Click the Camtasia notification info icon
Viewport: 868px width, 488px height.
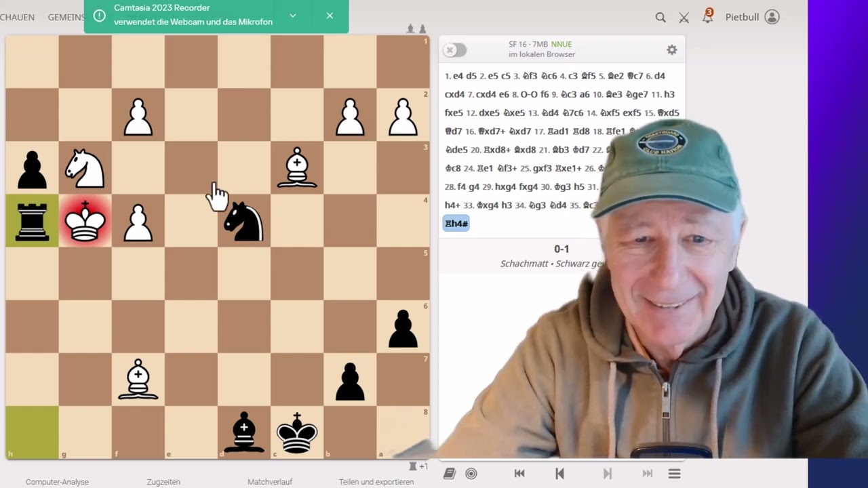point(99,16)
